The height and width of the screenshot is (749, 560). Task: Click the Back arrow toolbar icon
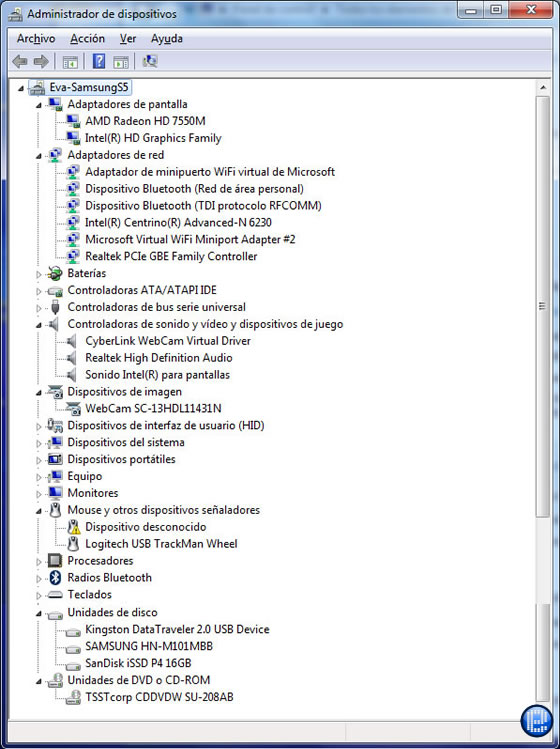[20, 61]
